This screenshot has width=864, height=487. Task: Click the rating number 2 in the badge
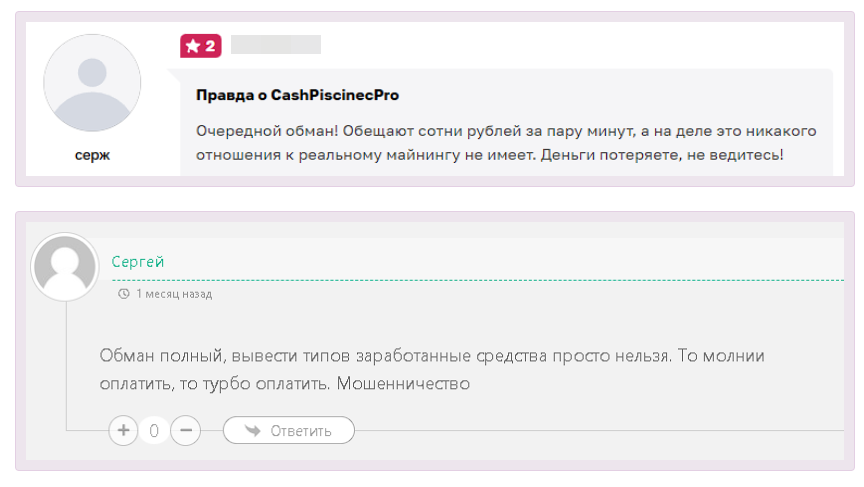point(210,46)
